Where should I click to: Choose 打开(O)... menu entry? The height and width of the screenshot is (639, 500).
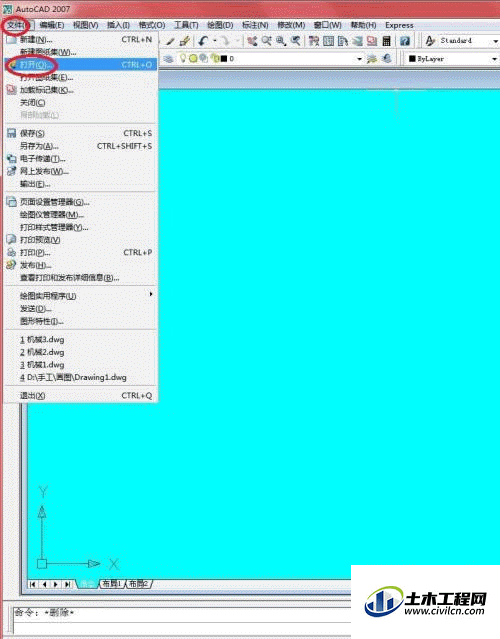[81, 64]
